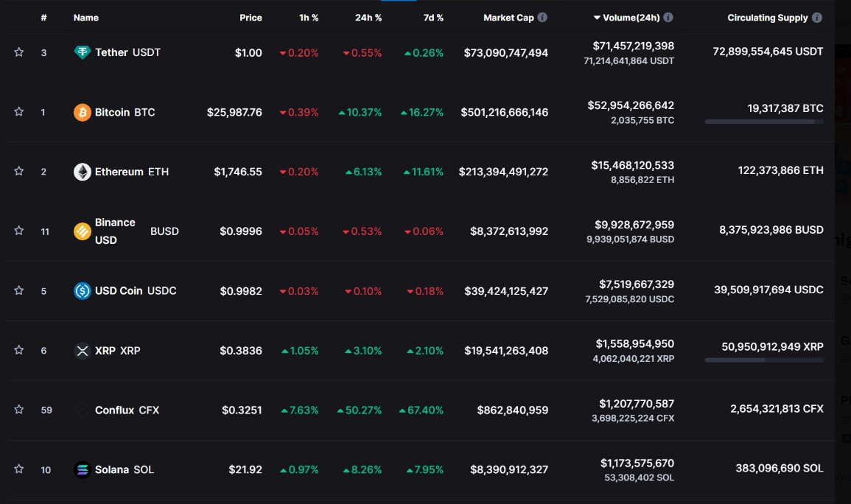This screenshot has width=851, height=504.
Task: Click the Solana logo icon
Action: [x=82, y=469]
